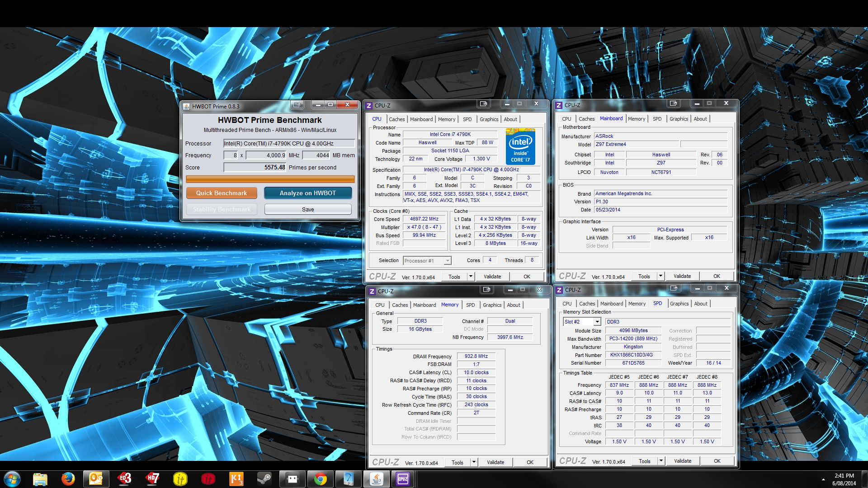Click OK in the CPU-Z memory window
This screenshot has height=488, width=868.
[530, 462]
